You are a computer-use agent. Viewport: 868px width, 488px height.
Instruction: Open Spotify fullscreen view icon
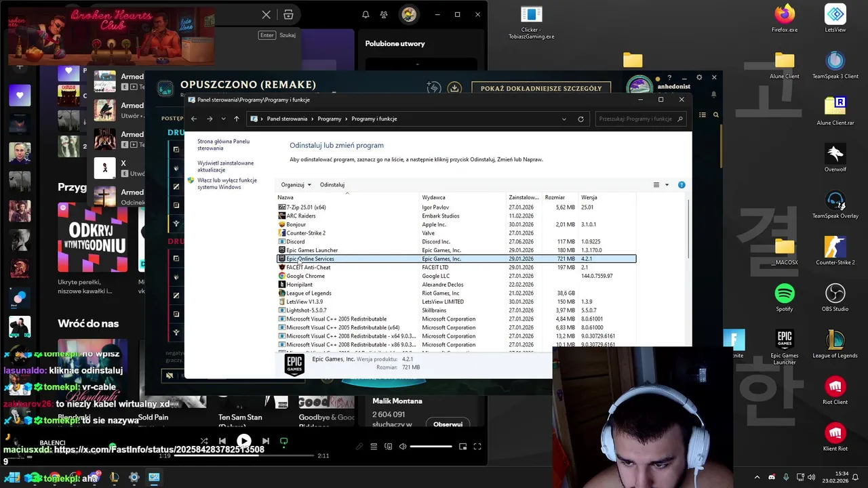point(477,447)
